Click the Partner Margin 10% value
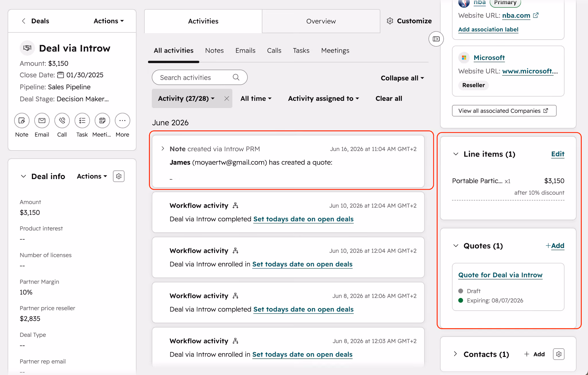This screenshot has height=375, width=588. point(26,292)
